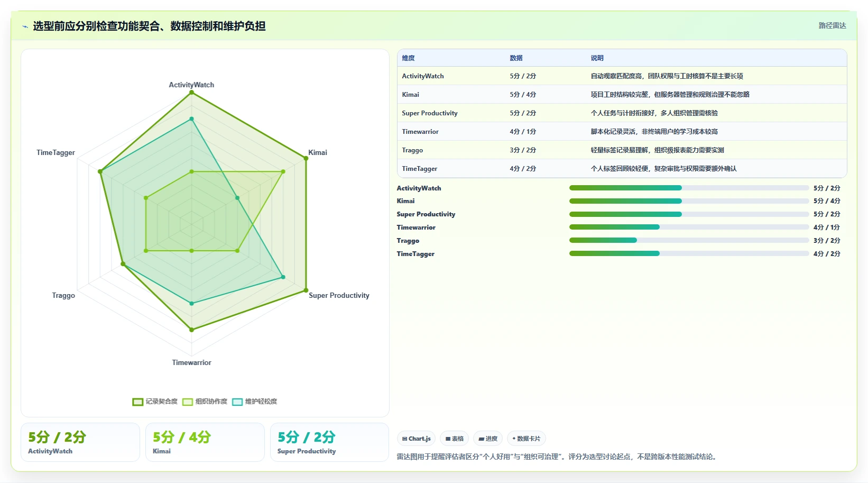
Task: Click the teal data point on the Super Productivity axis
Action: 283,277
